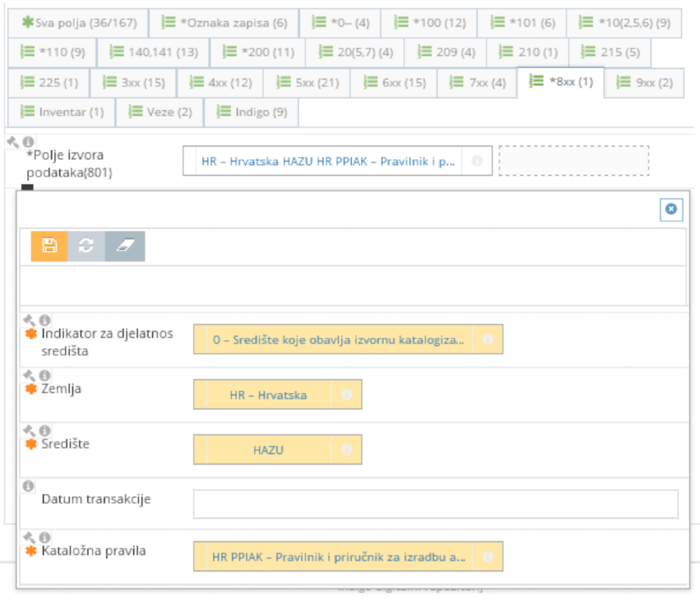Open the Zemlja picker showing HR – Hrvatska

[x=268, y=395]
